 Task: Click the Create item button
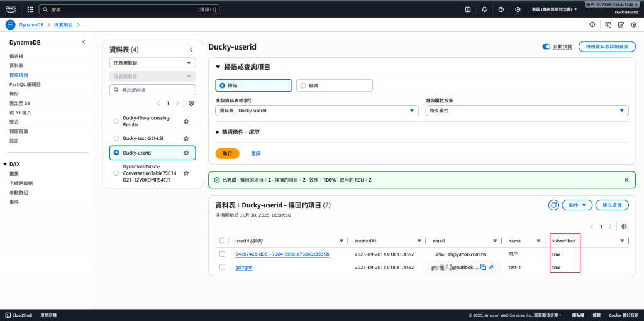(613, 205)
